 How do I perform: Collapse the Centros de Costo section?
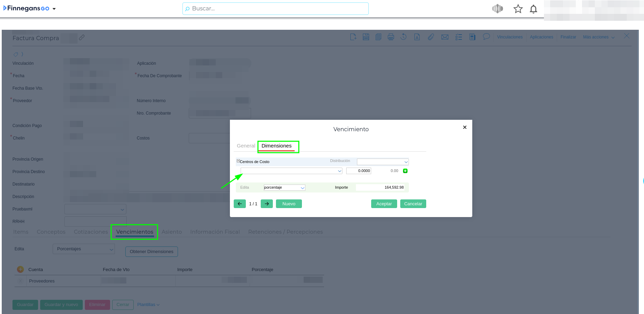point(238,161)
